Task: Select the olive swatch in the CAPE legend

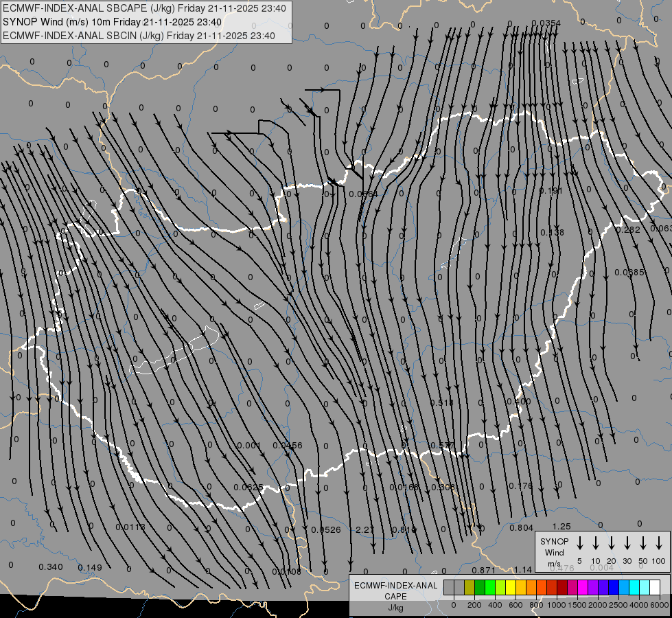Action: click(470, 587)
